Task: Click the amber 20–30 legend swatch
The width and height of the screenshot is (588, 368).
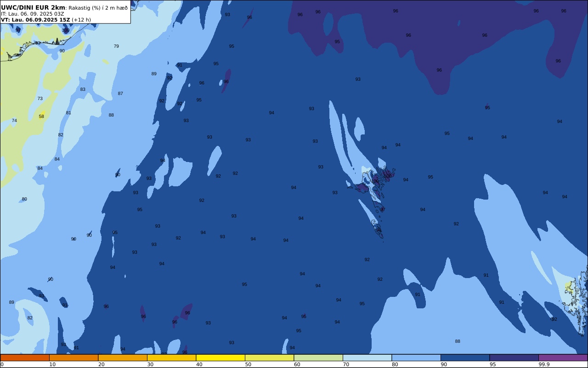Action: tap(123, 357)
